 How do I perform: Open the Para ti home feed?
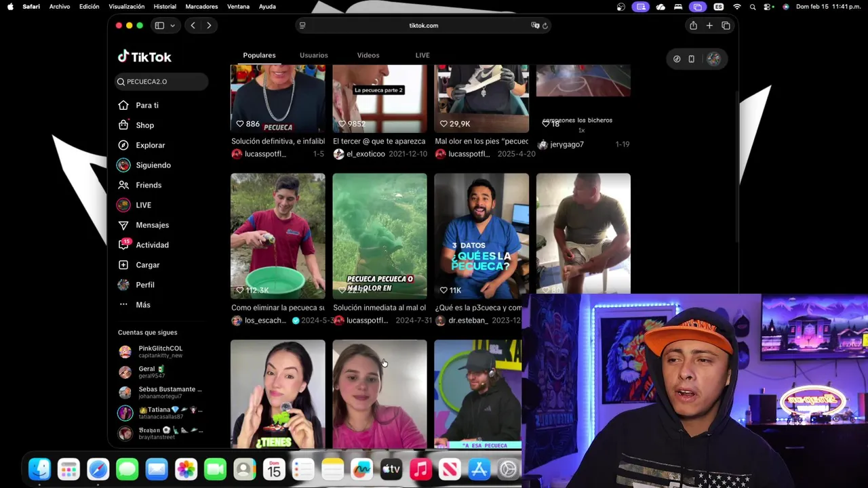click(x=146, y=105)
